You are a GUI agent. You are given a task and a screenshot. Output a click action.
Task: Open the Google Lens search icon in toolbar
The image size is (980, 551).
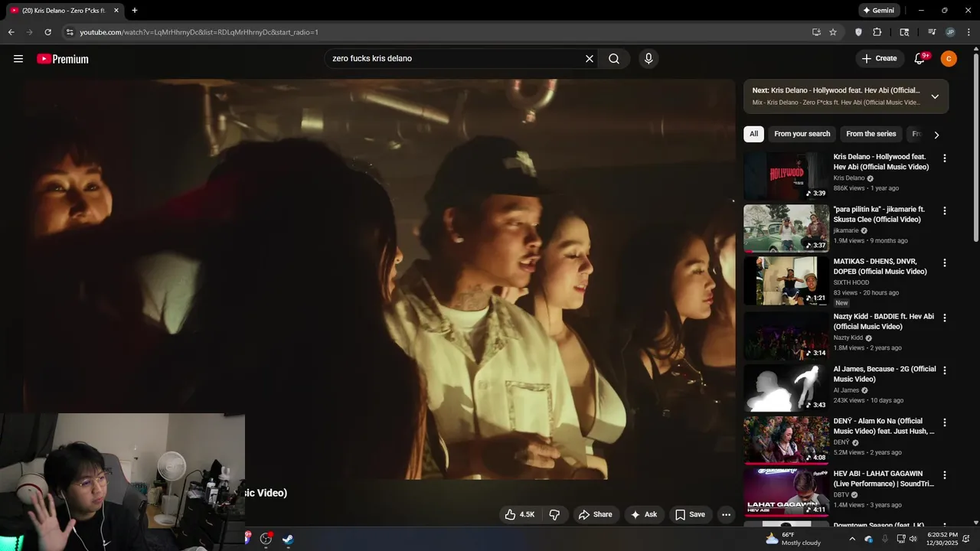pyautogui.click(x=904, y=32)
